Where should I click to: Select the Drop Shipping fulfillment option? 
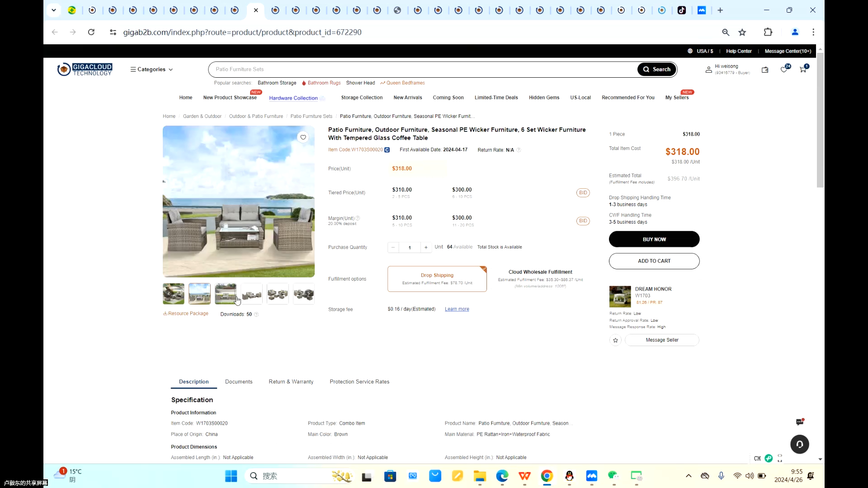pos(438,278)
